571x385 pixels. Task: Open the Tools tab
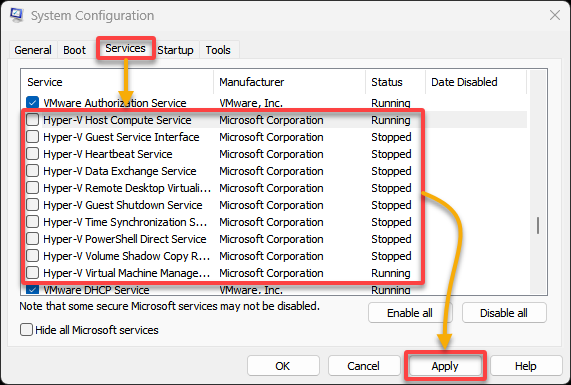click(218, 50)
